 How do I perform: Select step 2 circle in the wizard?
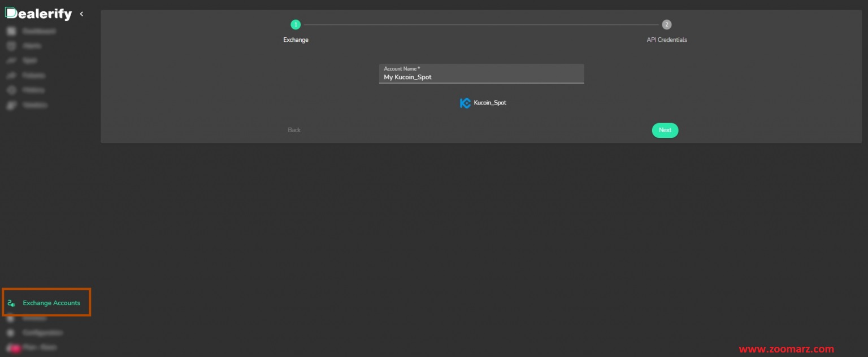click(x=667, y=24)
